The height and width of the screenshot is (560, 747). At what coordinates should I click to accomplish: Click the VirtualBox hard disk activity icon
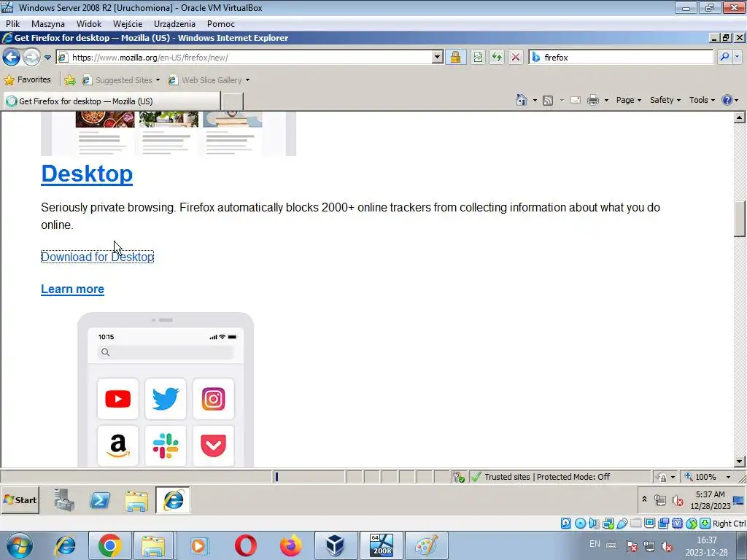pos(565,524)
